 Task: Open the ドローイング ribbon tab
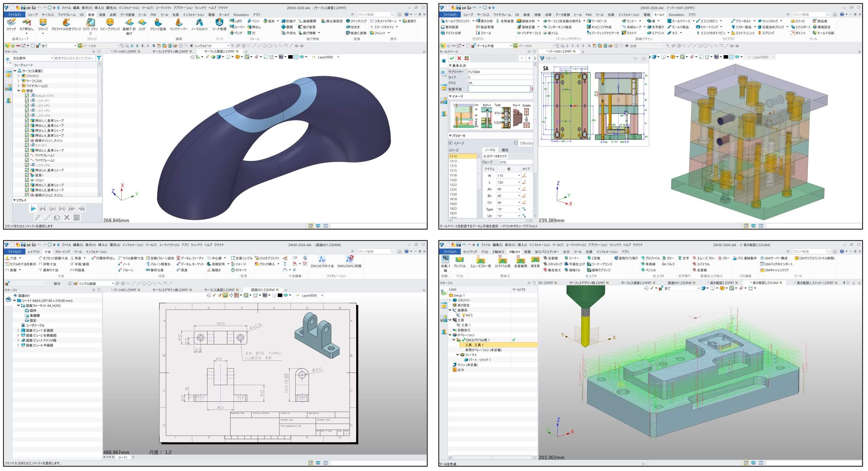pyautogui.click(x=62, y=252)
